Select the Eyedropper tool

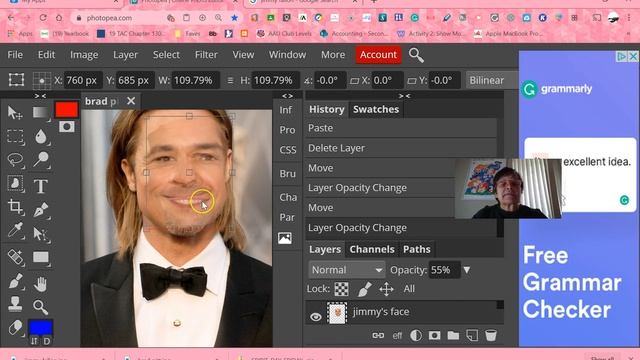point(16,231)
